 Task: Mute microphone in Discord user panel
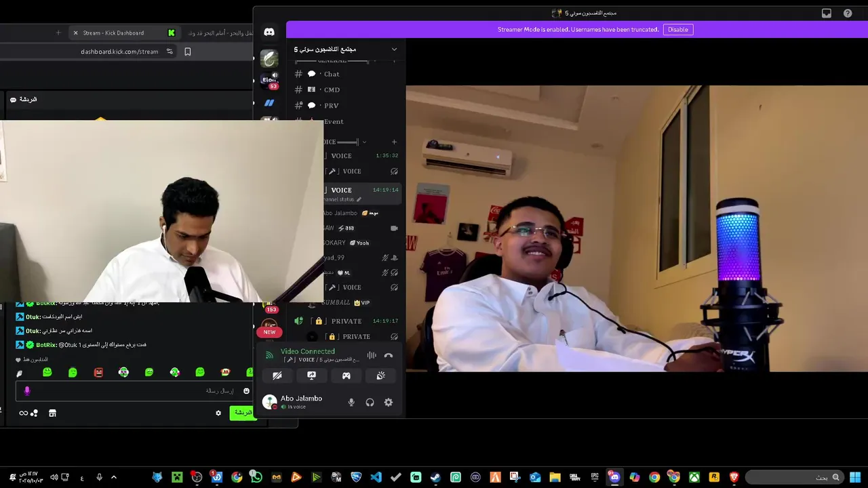(351, 403)
